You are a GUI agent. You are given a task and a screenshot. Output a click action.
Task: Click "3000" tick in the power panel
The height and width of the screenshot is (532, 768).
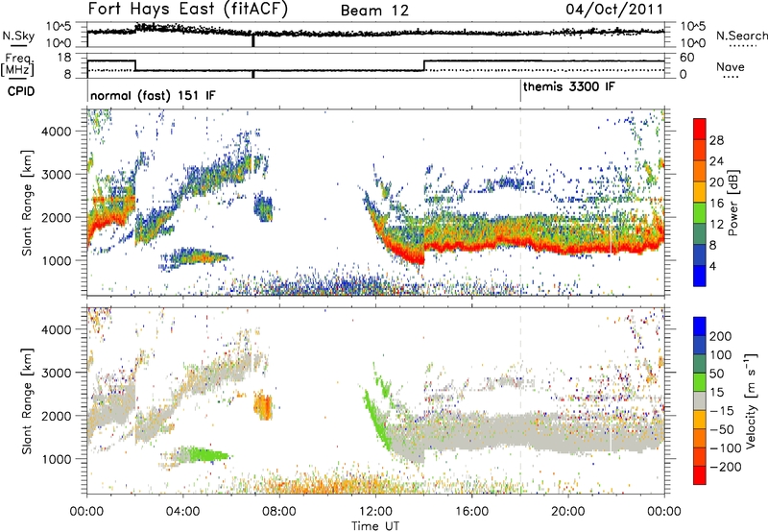[x=57, y=175]
